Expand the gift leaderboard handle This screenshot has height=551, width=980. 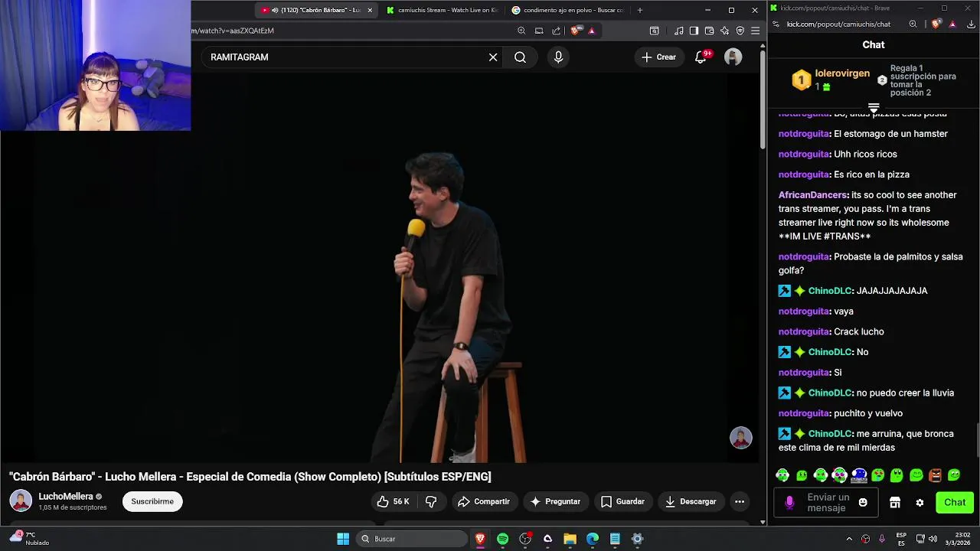click(x=874, y=107)
